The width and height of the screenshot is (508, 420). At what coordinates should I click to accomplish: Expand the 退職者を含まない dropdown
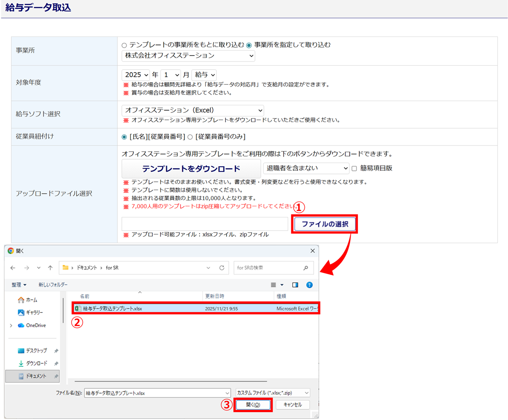(306, 168)
